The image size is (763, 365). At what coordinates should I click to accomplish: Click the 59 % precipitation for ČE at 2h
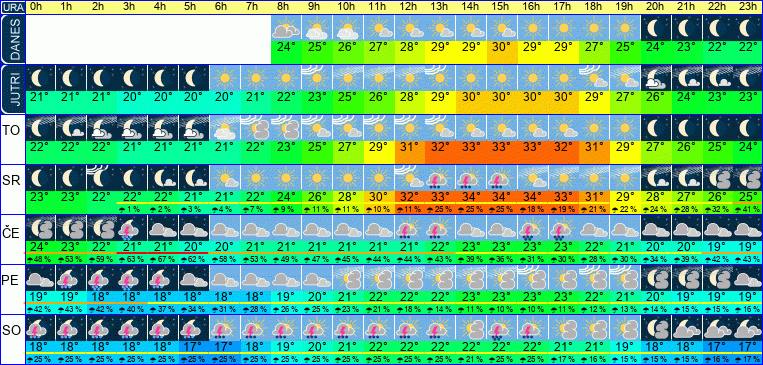(101, 258)
